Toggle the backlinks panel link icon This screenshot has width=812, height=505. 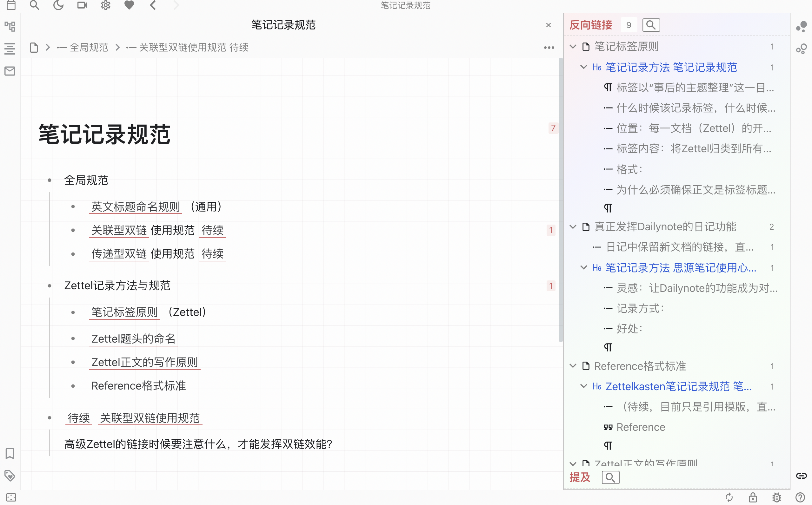[801, 475]
